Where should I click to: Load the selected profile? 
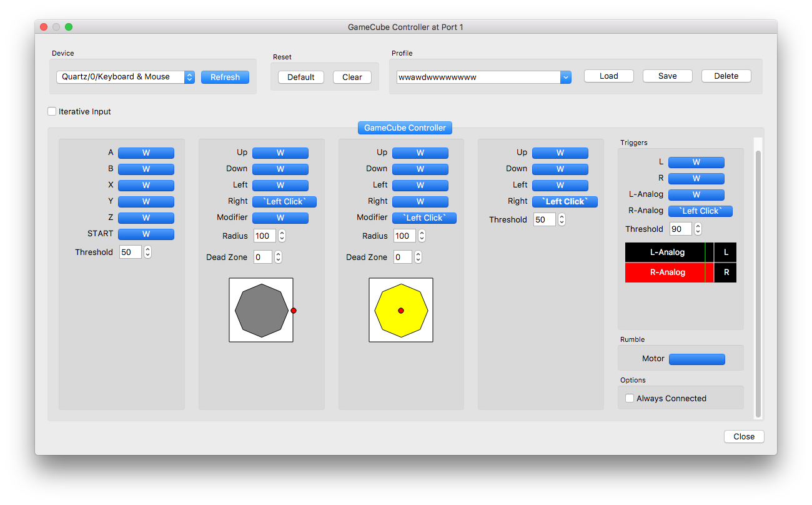click(x=609, y=76)
